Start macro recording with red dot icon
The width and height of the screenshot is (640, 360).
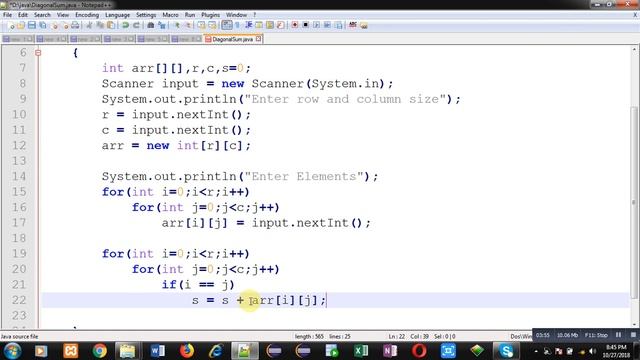pyautogui.click(x=295, y=25)
